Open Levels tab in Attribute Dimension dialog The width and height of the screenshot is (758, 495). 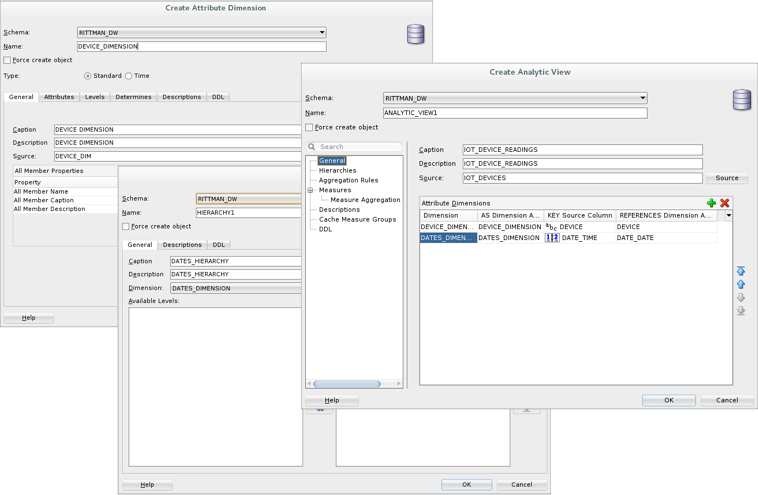pyautogui.click(x=94, y=97)
